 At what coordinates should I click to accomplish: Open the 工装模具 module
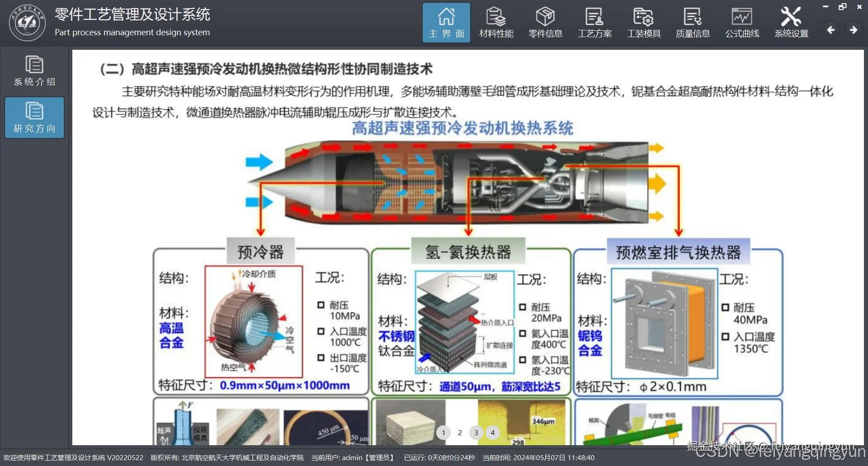click(x=644, y=22)
